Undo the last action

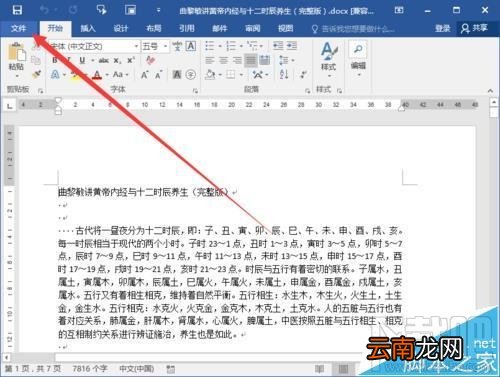(44, 10)
